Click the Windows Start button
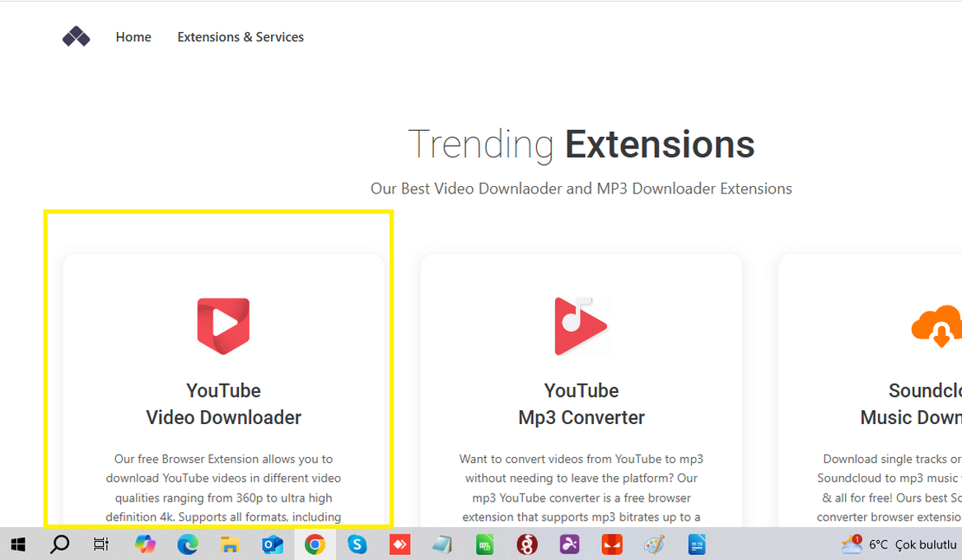This screenshot has height=560, width=962. click(x=17, y=544)
